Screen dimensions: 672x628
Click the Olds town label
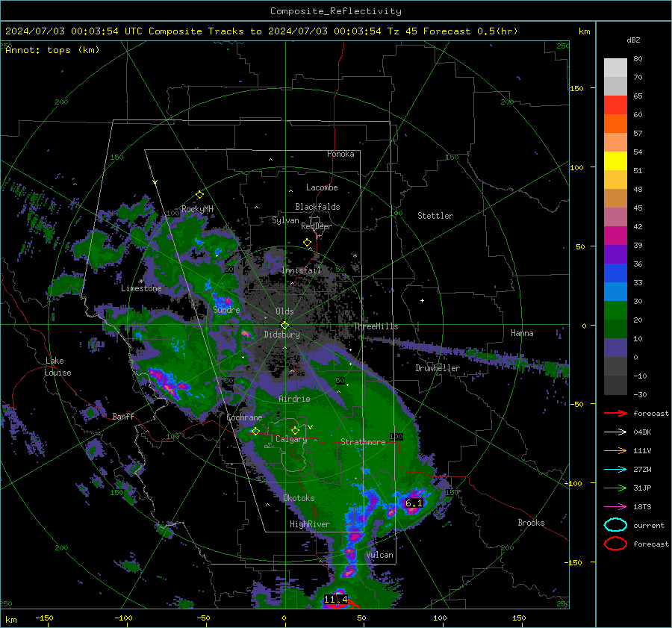point(284,311)
